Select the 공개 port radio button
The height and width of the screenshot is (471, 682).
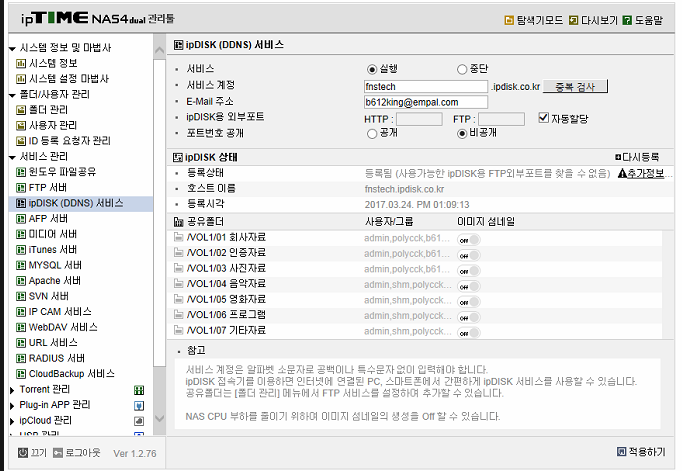371,134
